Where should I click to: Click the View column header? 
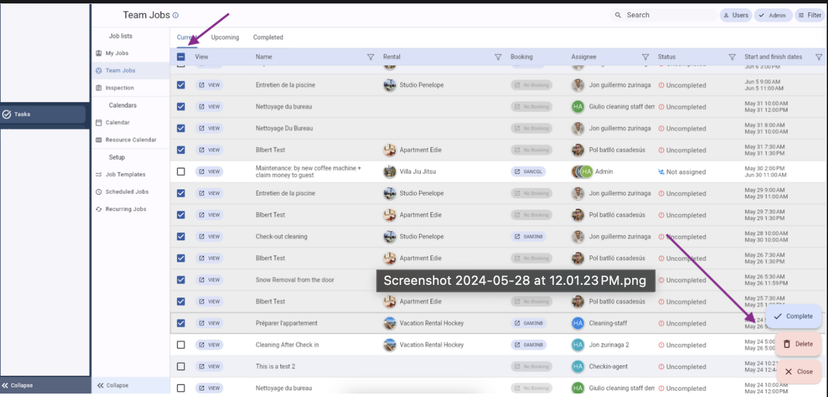(x=201, y=57)
